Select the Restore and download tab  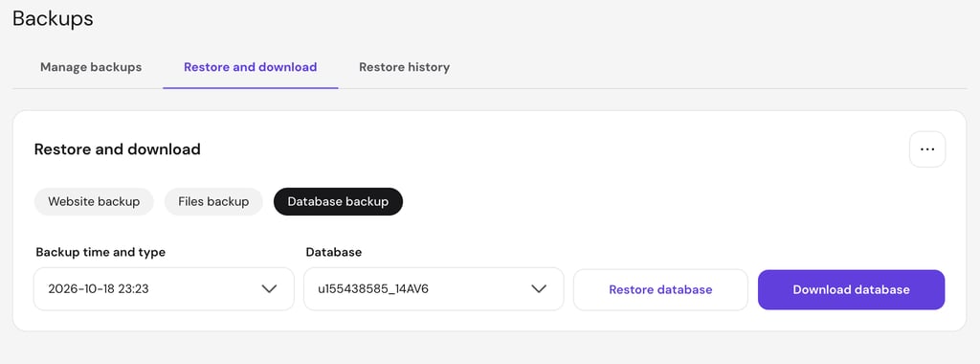[250, 67]
